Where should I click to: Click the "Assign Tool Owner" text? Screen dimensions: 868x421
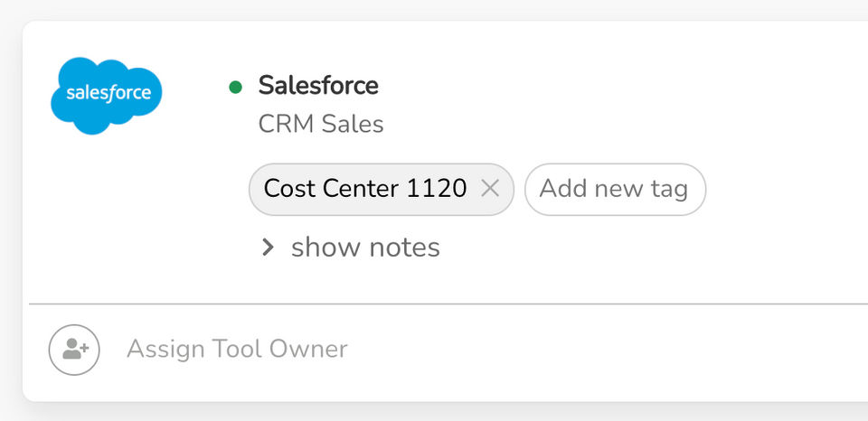click(x=237, y=350)
